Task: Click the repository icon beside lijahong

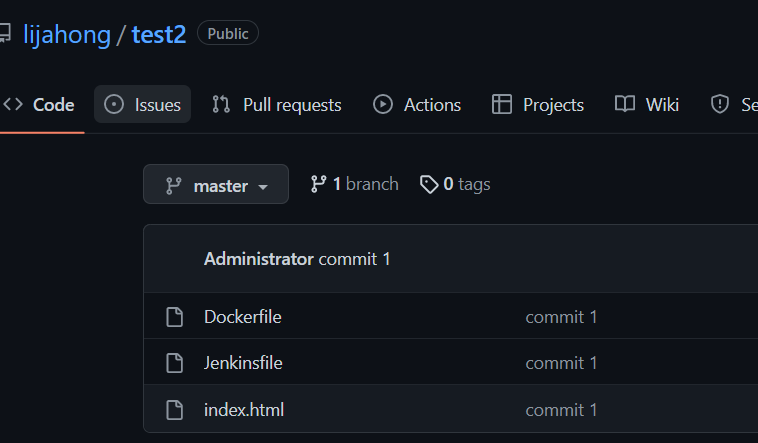Action: [5, 34]
